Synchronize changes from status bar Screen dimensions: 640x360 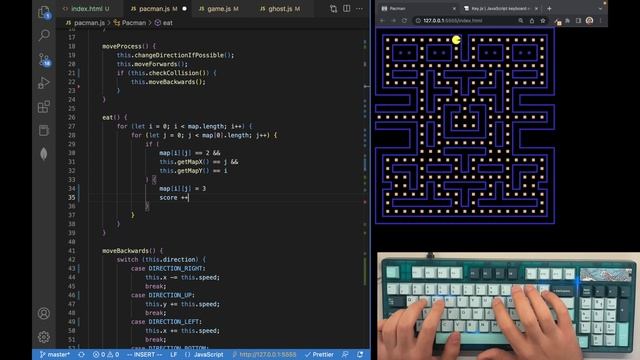point(81,355)
